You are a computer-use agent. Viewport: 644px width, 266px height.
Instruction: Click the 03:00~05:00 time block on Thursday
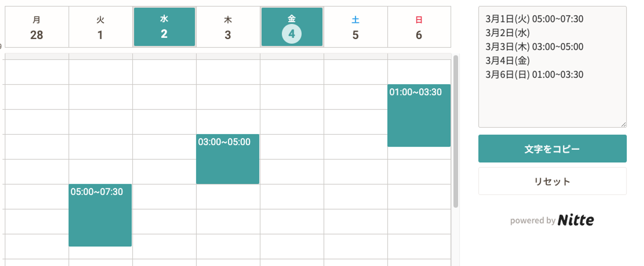click(228, 159)
